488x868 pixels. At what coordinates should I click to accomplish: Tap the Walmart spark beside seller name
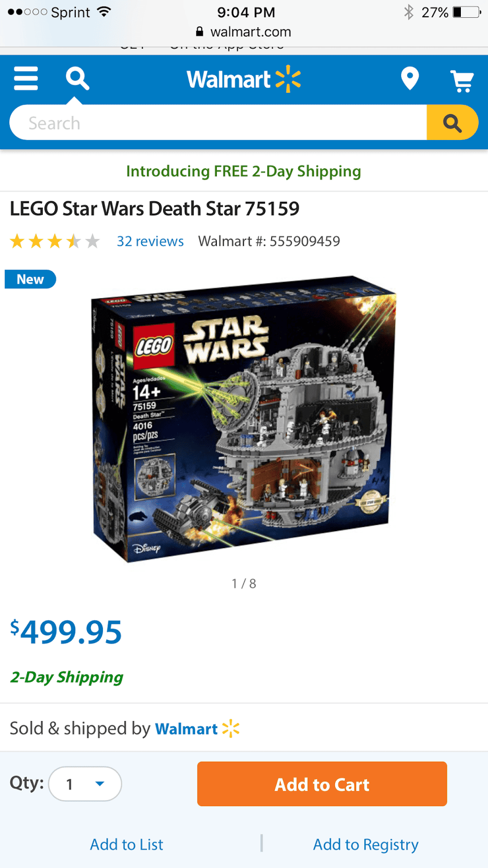231,729
